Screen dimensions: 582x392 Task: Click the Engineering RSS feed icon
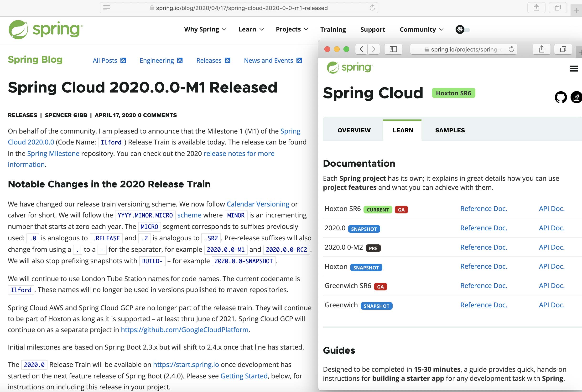(x=180, y=61)
